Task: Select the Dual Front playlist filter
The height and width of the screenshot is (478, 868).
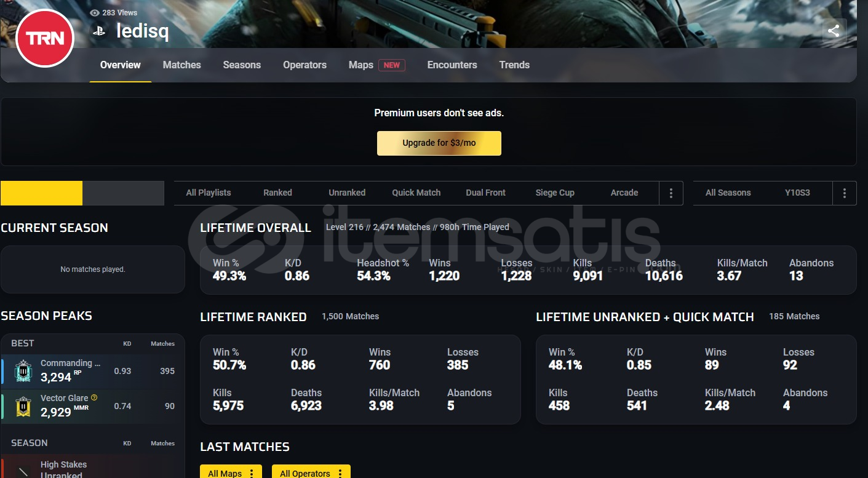Action: (485, 193)
